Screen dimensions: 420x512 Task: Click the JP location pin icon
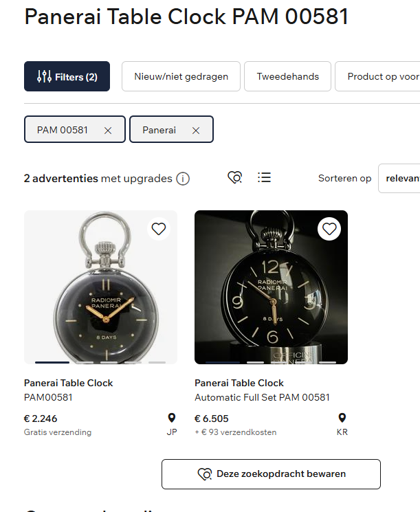click(171, 418)
